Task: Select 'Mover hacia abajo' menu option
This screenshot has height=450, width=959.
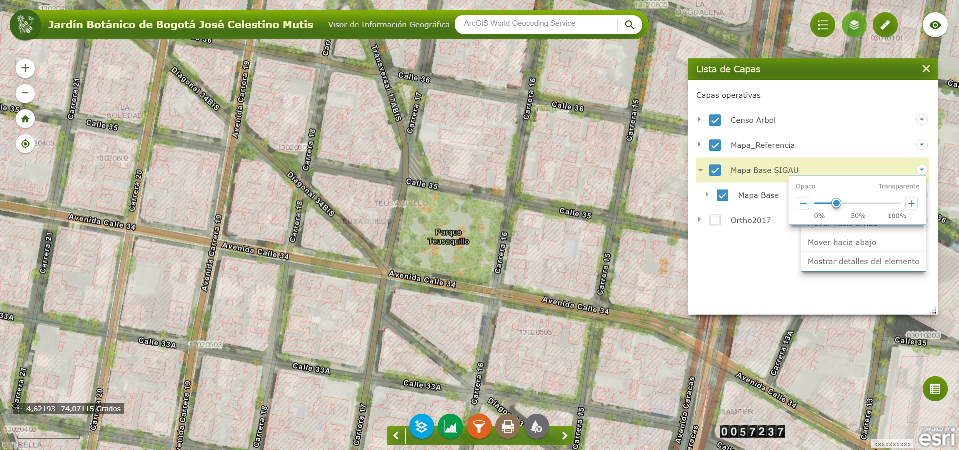Action: tap(841, 243)
